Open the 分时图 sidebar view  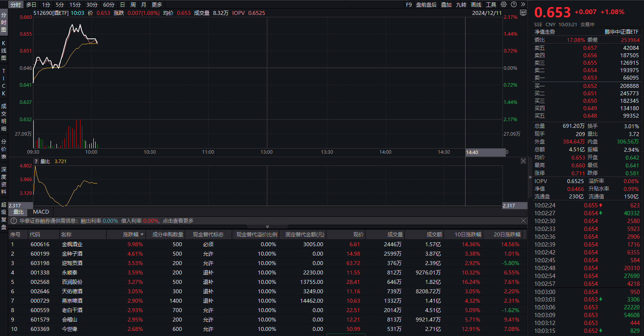tap(4, 22)
